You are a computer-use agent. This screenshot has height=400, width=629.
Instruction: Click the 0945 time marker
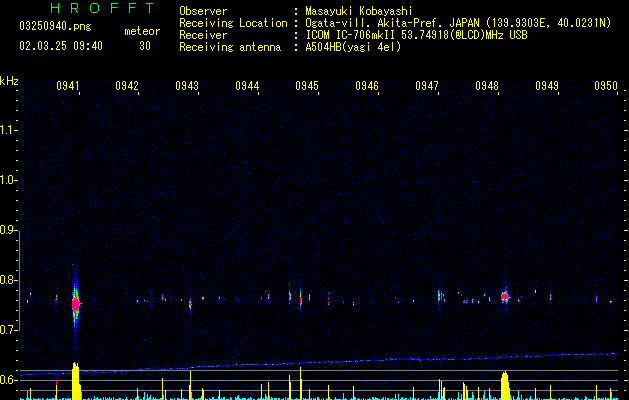307,86
